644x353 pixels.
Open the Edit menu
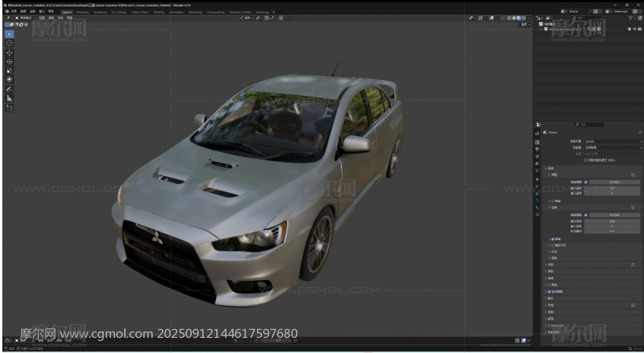(x=23, y=12)
